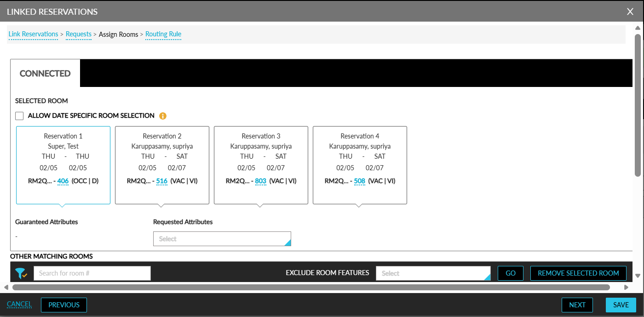The image size is (644, 317).
Task: Click the vertical scrollbar down arrow
Action: tap(638, 276)
